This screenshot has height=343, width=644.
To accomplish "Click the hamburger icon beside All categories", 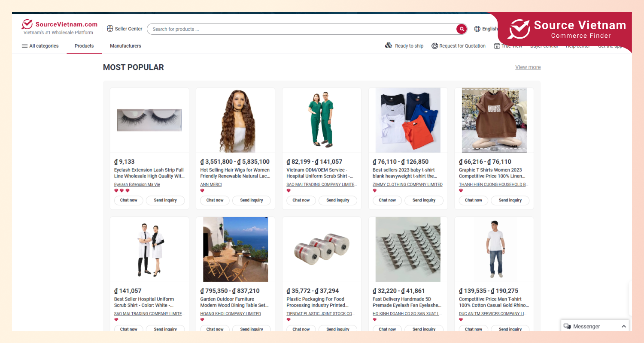I will (x=24, y=46).
